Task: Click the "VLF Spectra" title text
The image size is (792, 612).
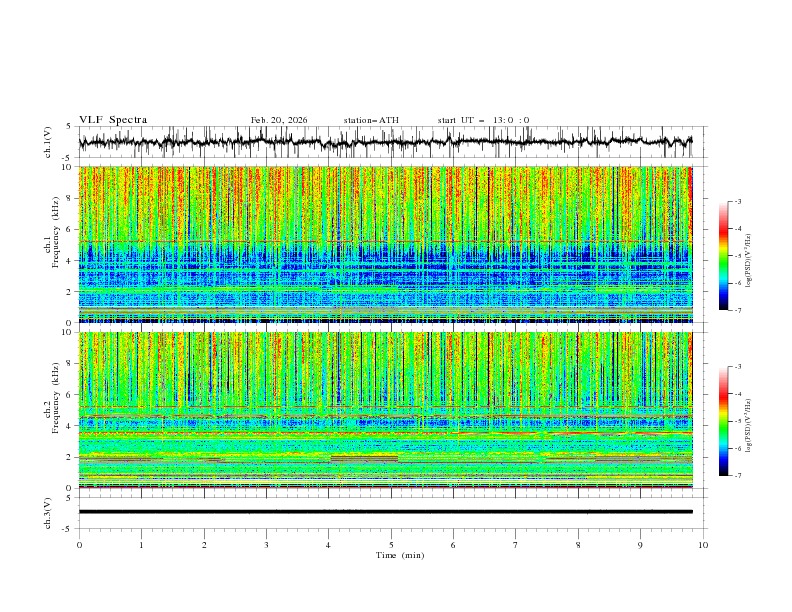Action: tap(113, 120)
